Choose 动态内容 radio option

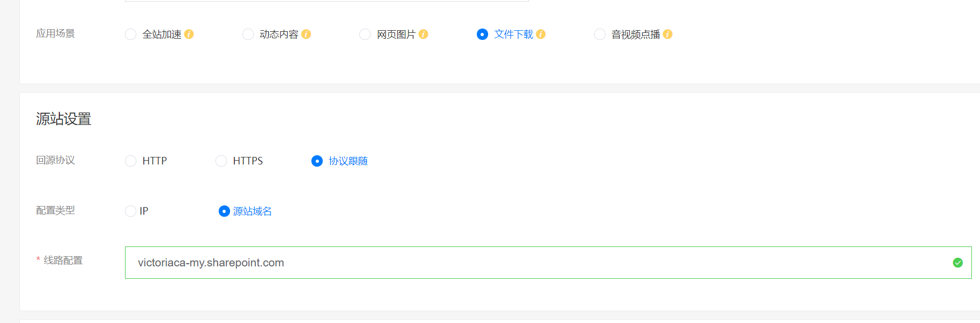(x=248, y=35)
